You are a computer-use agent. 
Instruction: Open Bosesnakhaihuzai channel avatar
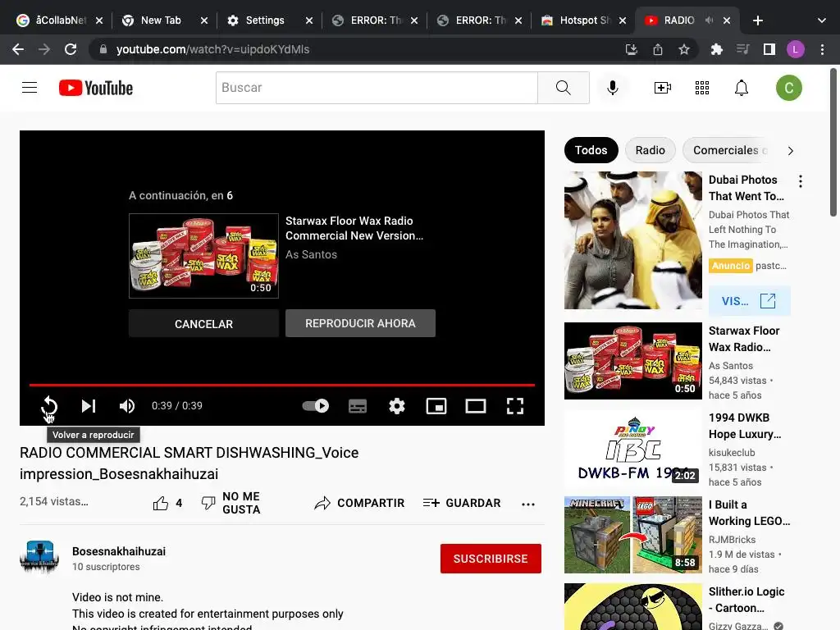39,558
